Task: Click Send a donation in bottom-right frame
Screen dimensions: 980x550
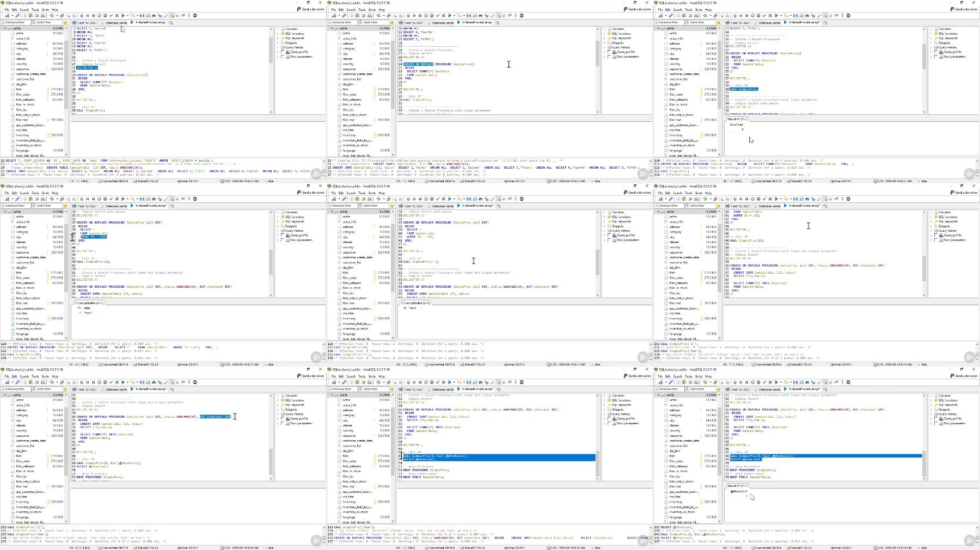Action: tap(964, 376)
